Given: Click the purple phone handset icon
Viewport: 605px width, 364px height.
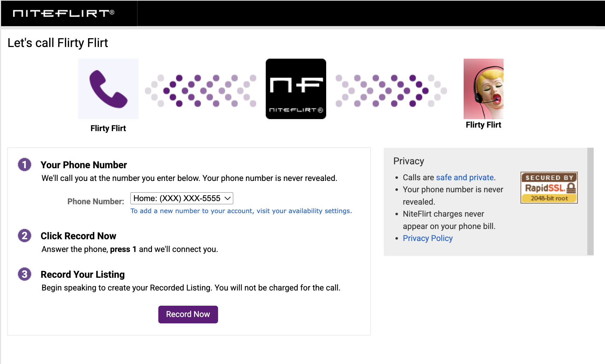Looking at the screenshot, I should 108,89.
